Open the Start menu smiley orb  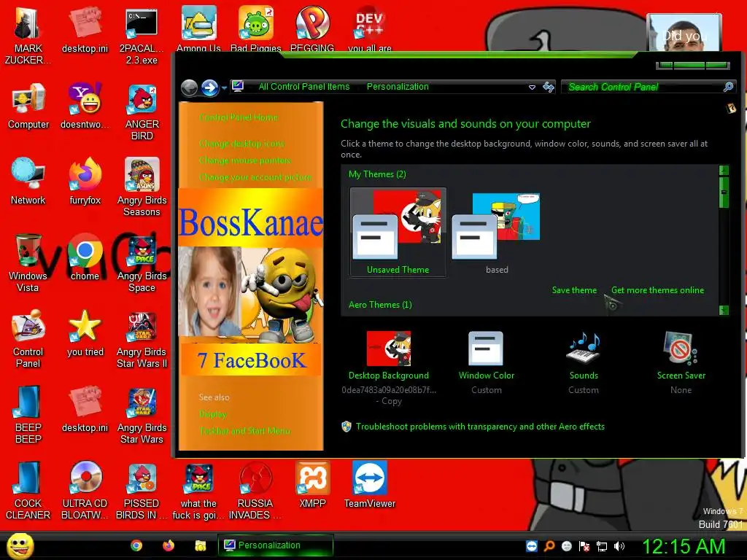(x=20, y=545)
